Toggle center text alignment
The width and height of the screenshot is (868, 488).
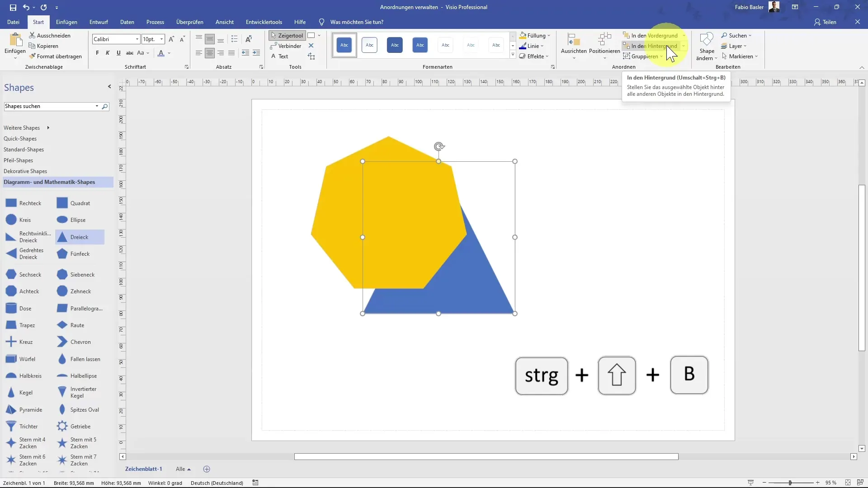coord(210,53)
